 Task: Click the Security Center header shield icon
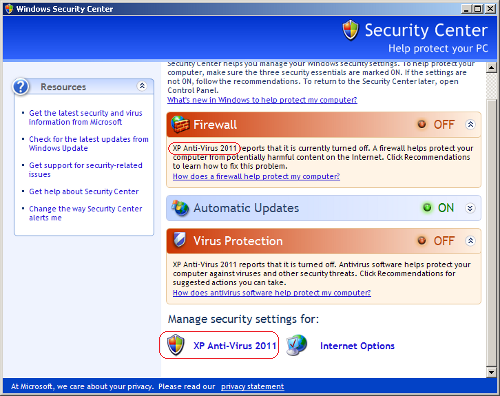(351, 30)
